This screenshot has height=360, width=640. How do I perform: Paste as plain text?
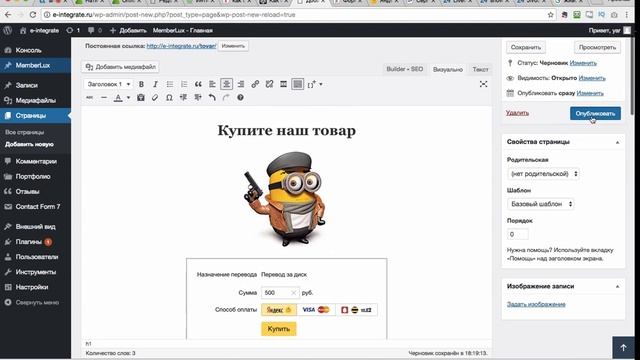pyautogui.click(x=141, y=98)
